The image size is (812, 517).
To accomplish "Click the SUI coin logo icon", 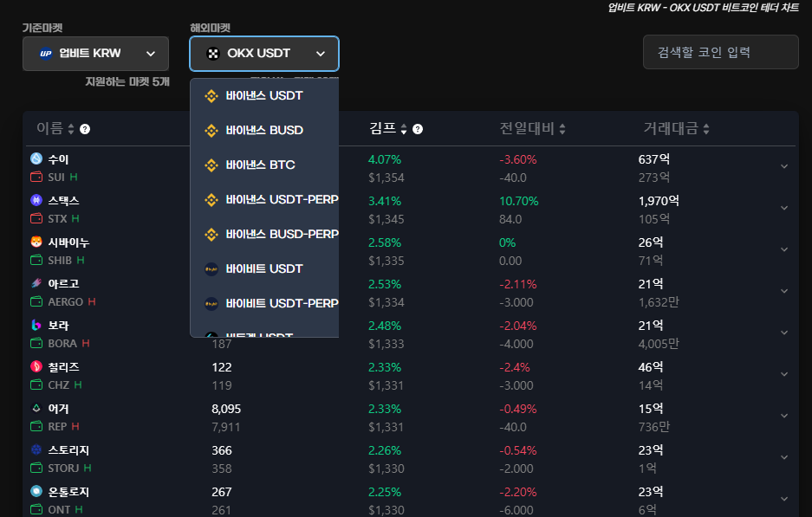I will 36,158.
